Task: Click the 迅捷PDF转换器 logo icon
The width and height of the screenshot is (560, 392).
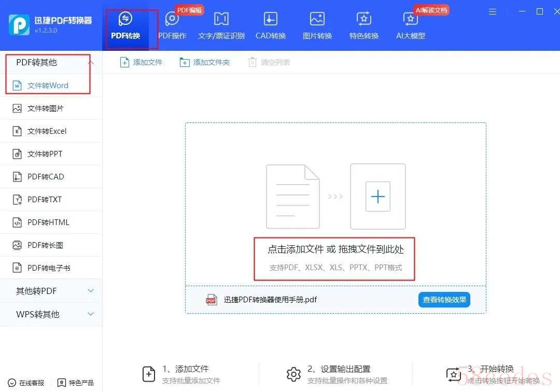Action: tap(19, 25)
